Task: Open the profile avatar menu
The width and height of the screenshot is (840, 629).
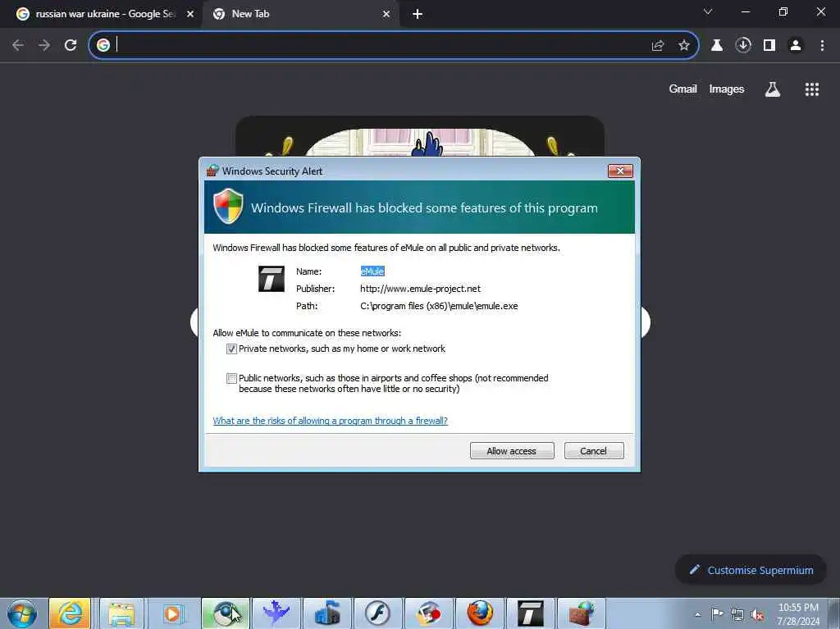Action: point(796,46)
